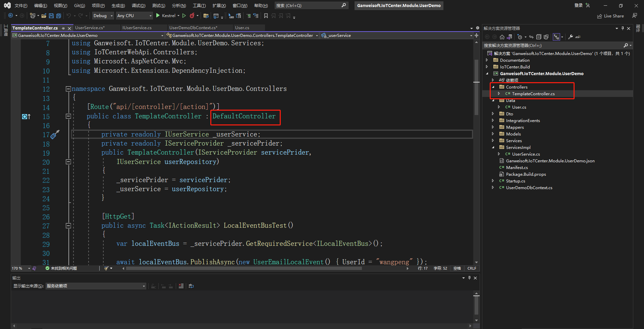Image resolution: width=644 pixels, height=329 pixels.
Task: Toggle pin on TemplateController.cs tab
Action: (x=63, y=28)
